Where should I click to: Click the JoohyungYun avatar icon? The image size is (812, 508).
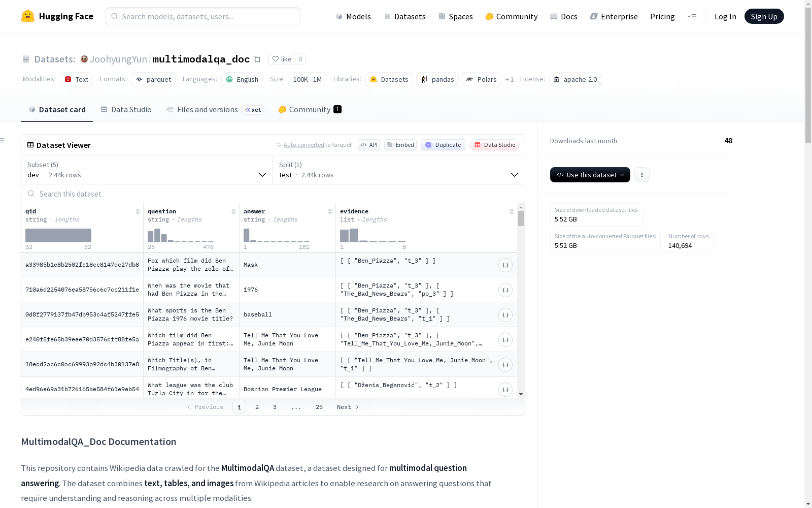click(x=84, y=59)
